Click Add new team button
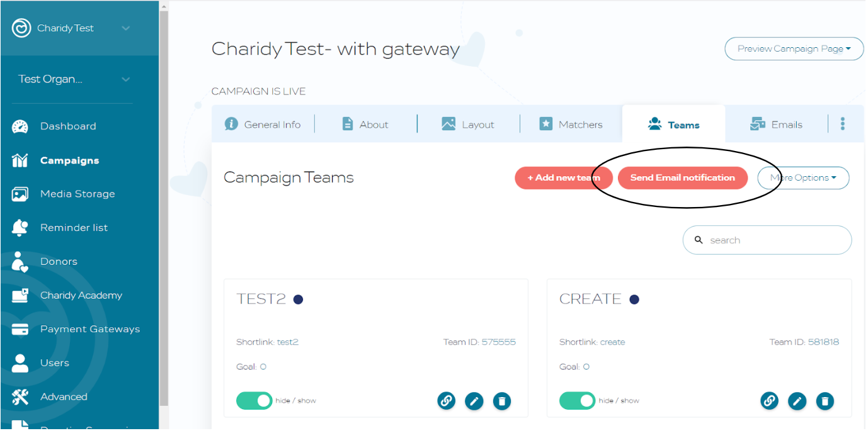The image size is (868, 443). (564, 177)
